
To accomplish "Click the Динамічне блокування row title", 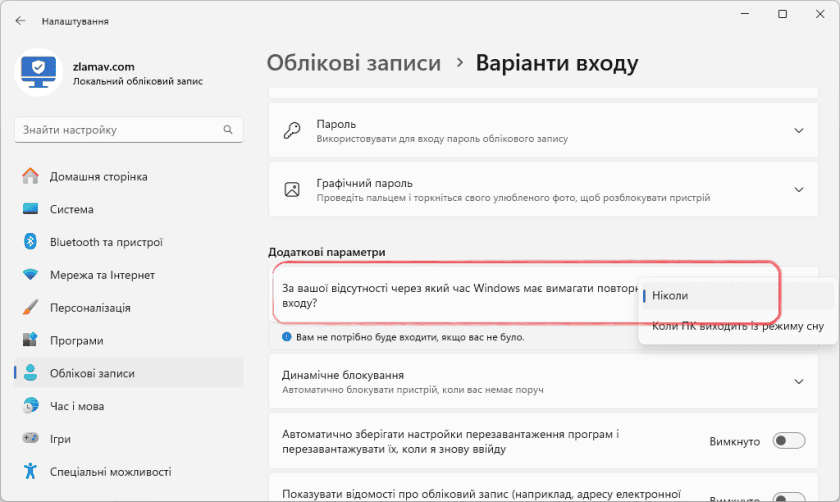I will pyautogui.click(x=343, y=374).
